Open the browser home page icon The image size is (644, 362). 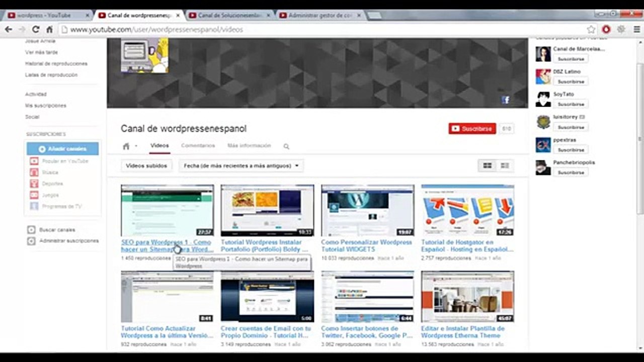click(x=49, y=30)
